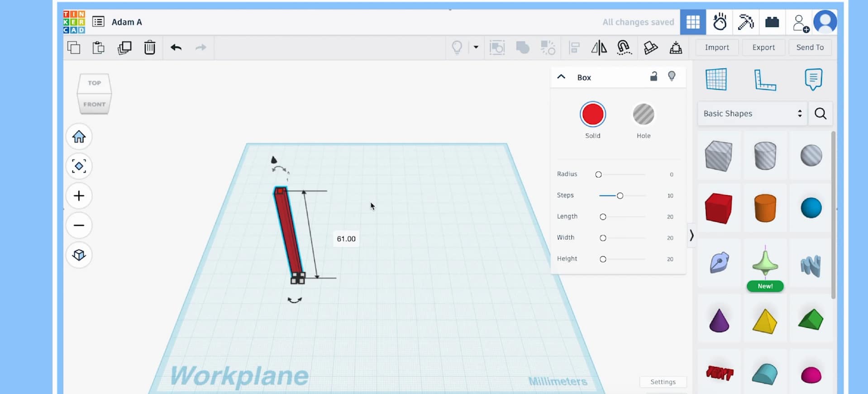Click the view cube FRONT face
The image size is (868, 394).
(x=94, y=104)
